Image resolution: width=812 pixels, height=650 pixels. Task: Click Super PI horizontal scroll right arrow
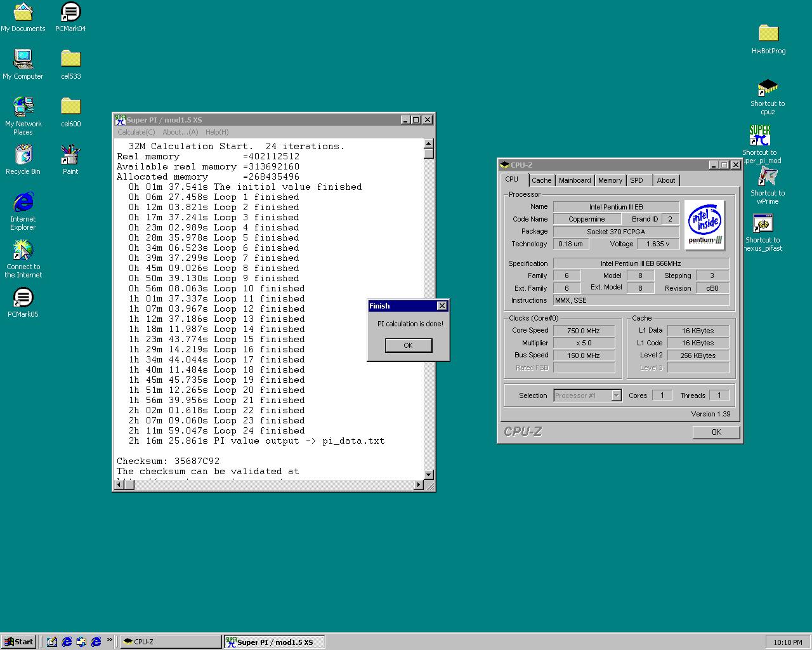[x=418, y=485]
